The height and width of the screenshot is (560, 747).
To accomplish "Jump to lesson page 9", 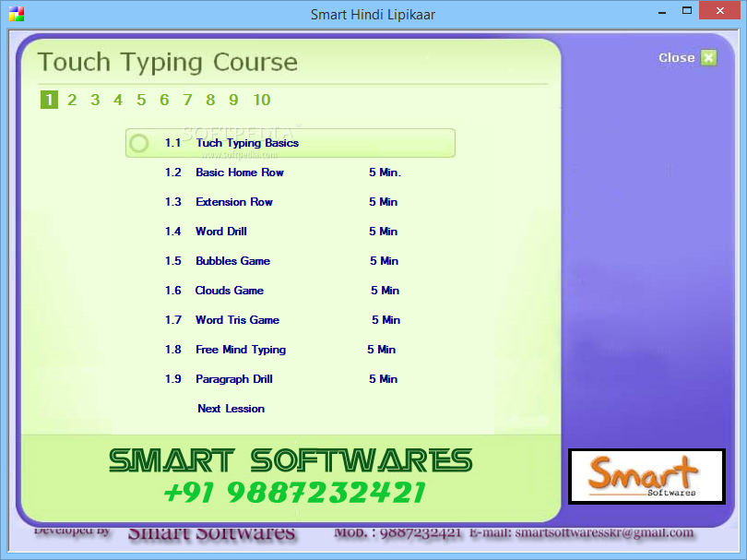I will pyautogui.click(x=233, y=100).
